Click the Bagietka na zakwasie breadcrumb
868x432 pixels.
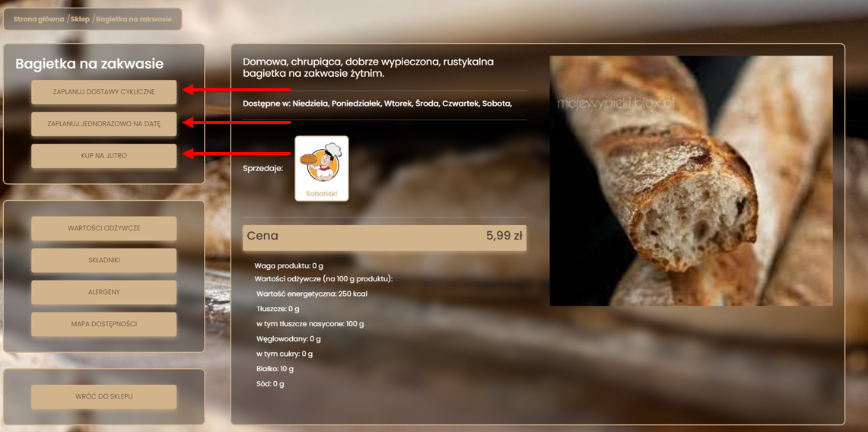(134, 19)
